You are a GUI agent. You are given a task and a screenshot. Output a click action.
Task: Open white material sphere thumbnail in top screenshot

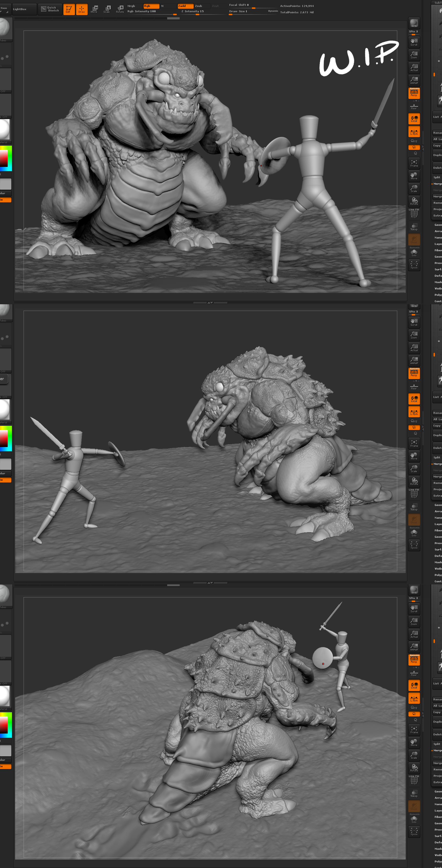pyautogui.click(x=5, y=131)
